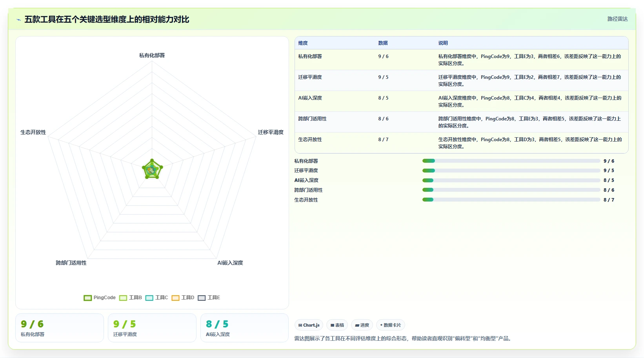
Task: Click the 进度 tag
Action: click(x=362, y=325)
